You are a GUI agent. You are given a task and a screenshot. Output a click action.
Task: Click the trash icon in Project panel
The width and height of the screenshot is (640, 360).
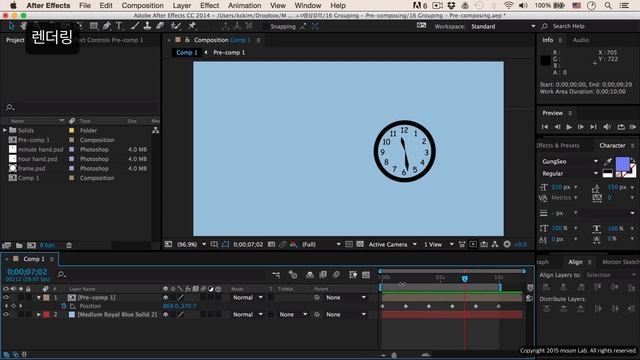[69, 245]
